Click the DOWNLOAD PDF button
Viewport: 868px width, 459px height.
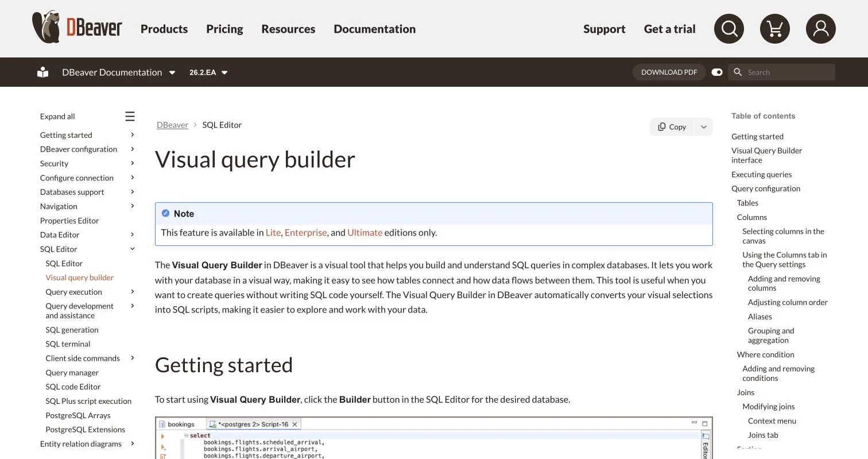669,72
